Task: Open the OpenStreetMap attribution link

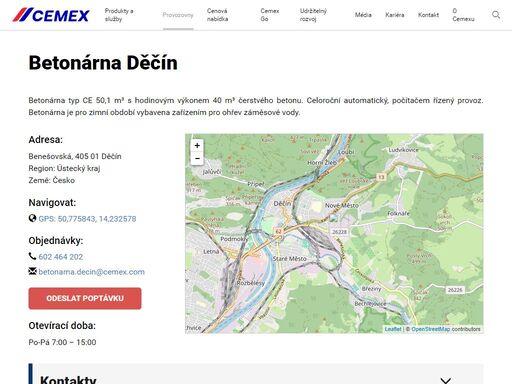Action: click(x=430, y=329)
